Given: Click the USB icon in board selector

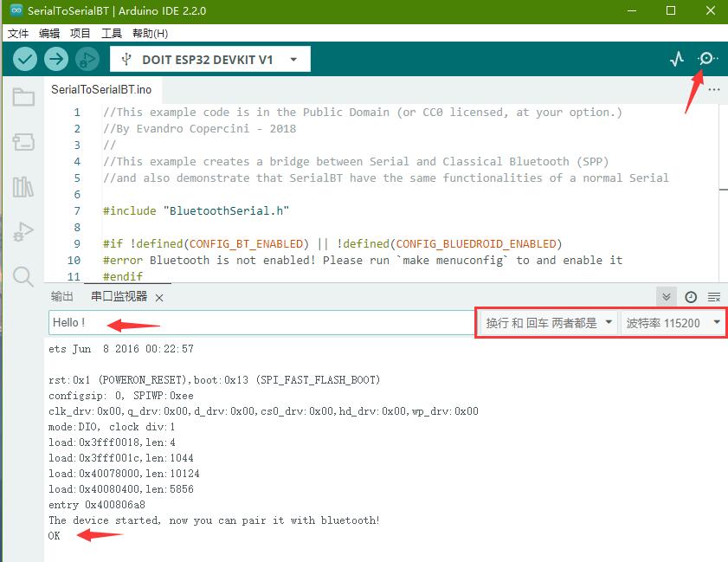Looking at the screenshot, I should pyautogui.click(x=126, y=59).
